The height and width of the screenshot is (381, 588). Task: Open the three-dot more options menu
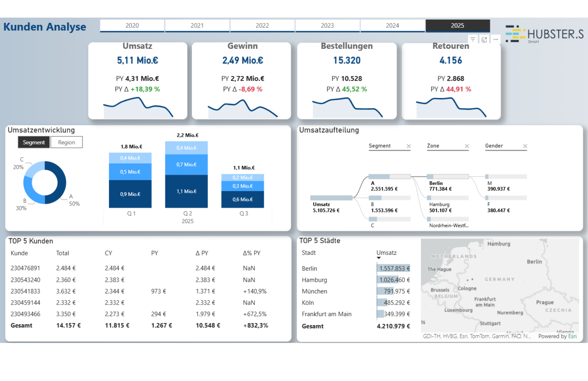(x=495, y=39)
